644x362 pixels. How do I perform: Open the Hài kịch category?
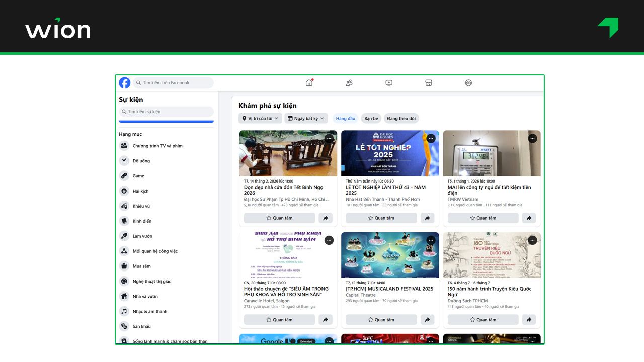pos(140,191)
